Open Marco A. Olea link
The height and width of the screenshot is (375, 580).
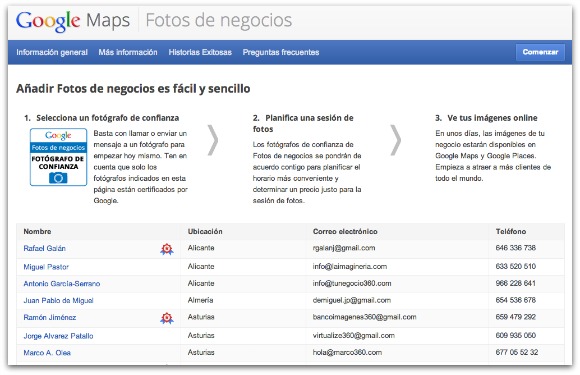pos(47,352)
